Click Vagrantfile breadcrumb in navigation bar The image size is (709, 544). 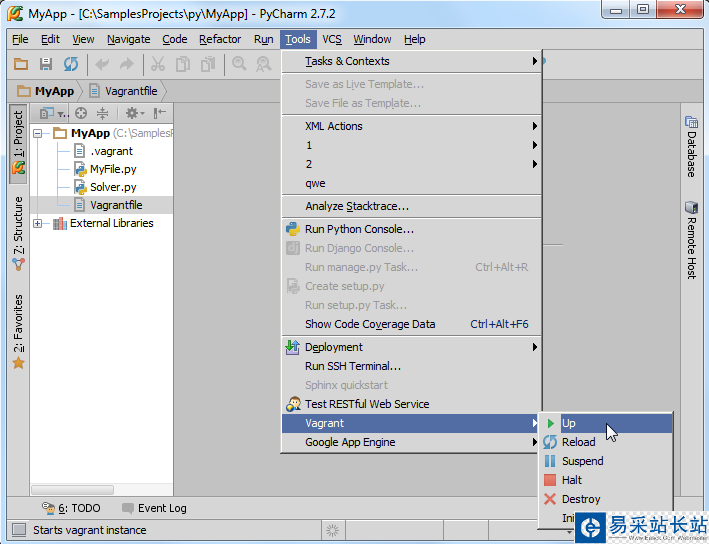123,91
